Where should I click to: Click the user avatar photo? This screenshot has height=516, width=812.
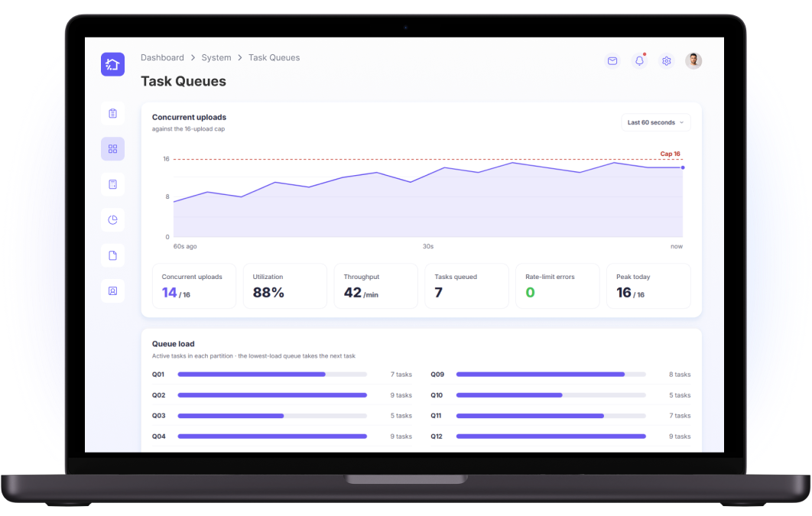click(693, 61)
